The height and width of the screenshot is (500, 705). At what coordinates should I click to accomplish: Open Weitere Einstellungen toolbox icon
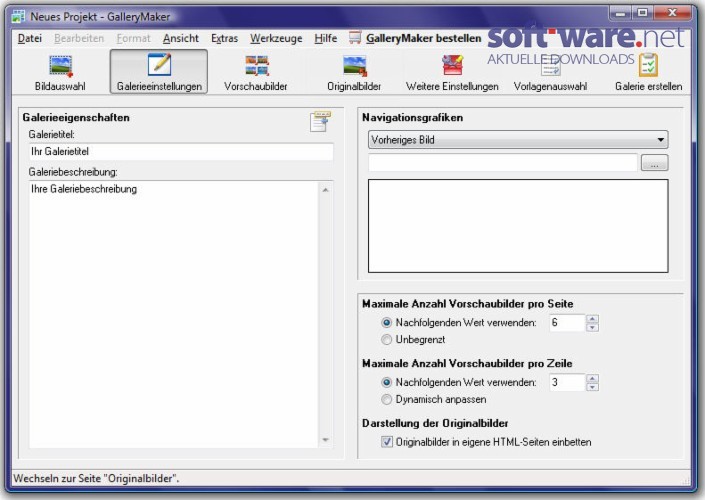[x=452, y=66]
